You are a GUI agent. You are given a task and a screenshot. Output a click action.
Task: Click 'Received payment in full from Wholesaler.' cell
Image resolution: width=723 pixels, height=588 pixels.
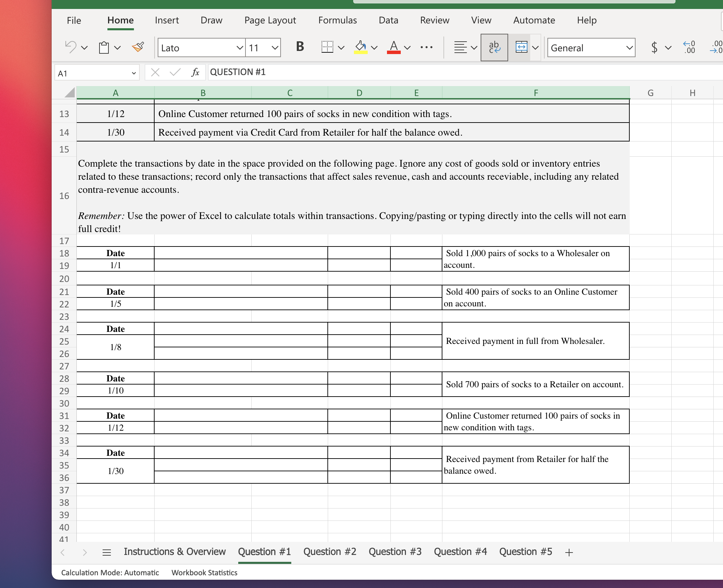click(x=536, y=341)
